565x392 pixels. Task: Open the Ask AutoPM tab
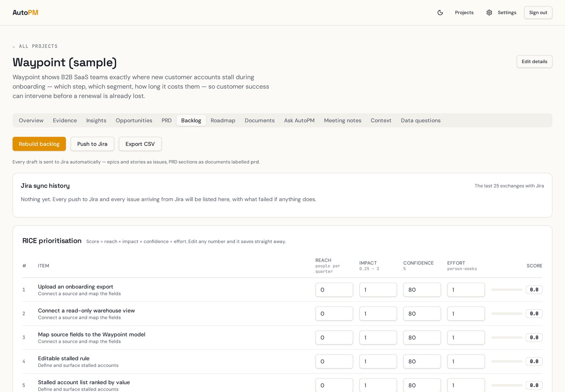coord(299,120)
